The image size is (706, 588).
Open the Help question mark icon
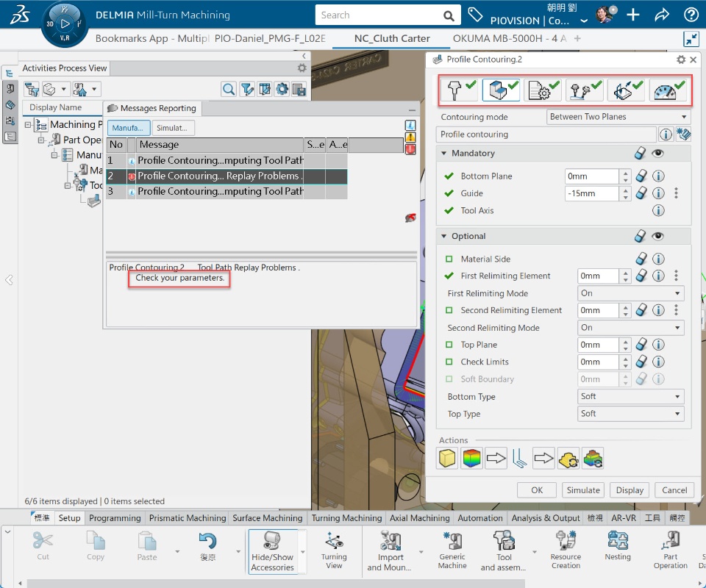(x=691, y=15)
